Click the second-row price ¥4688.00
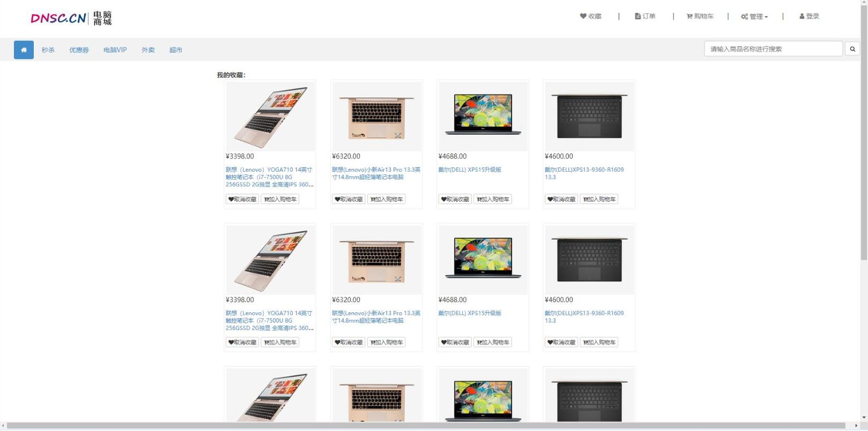This screenshot has width=868, height=431. (452, 299)
